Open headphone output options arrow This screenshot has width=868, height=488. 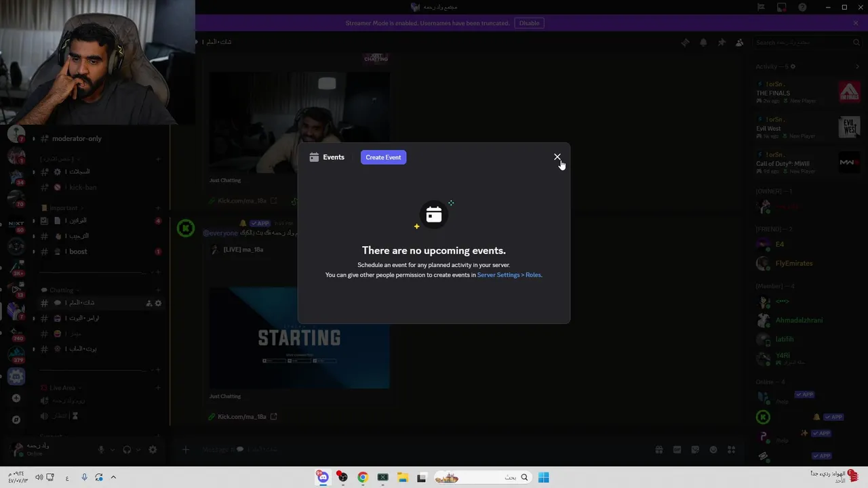(x=138, y=449)
